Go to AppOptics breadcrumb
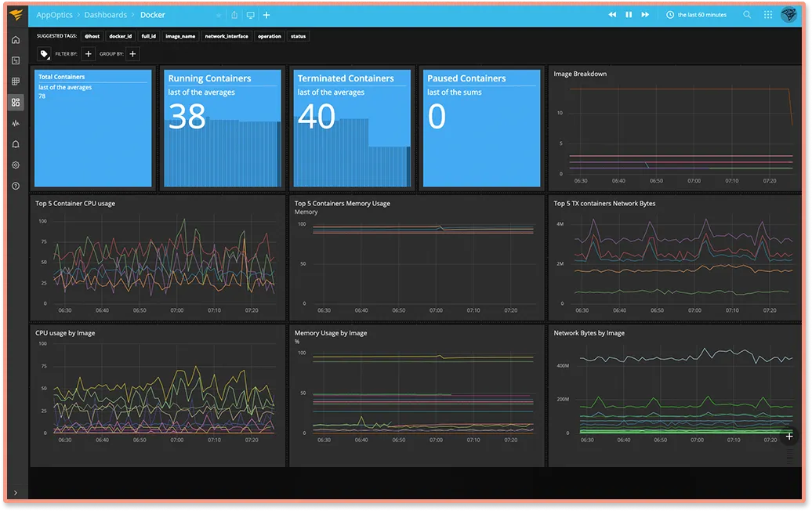This screenshot has width=812, height=511. click(54, 15)
